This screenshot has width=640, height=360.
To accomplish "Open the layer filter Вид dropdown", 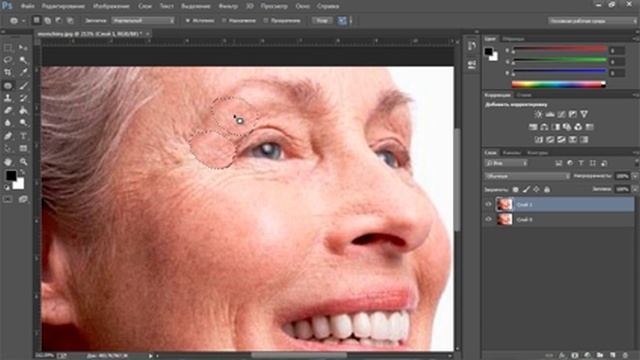I will [x=506, y=163].
